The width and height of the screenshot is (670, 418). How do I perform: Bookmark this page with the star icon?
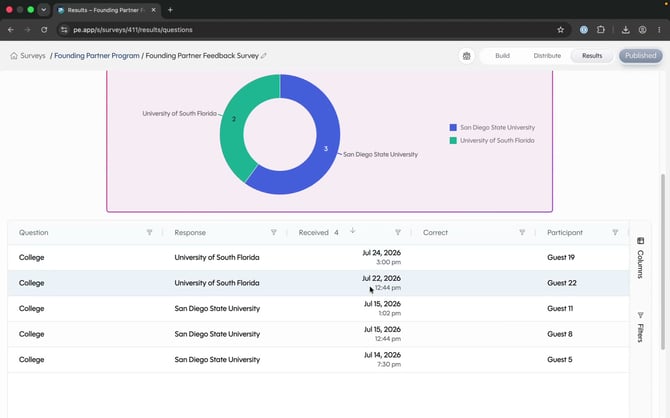coord(561,30)
